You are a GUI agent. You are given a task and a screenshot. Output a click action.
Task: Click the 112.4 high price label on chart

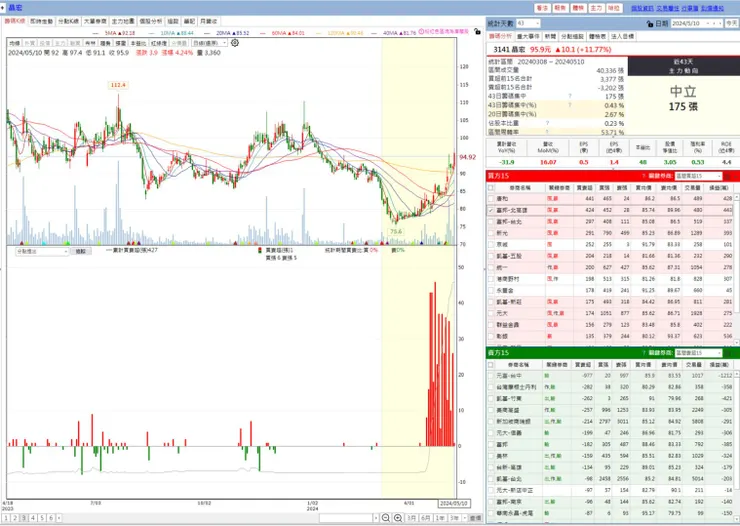coord(118,85)
